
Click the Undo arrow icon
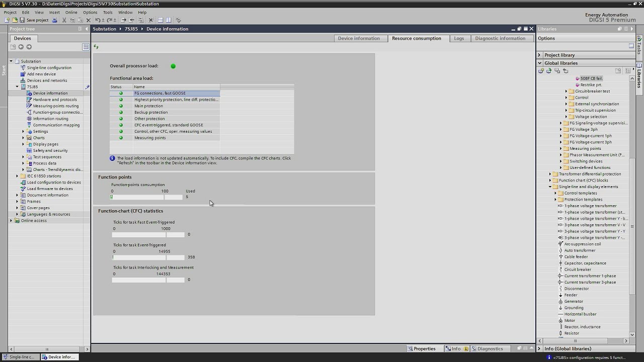(x=99, y=20)
